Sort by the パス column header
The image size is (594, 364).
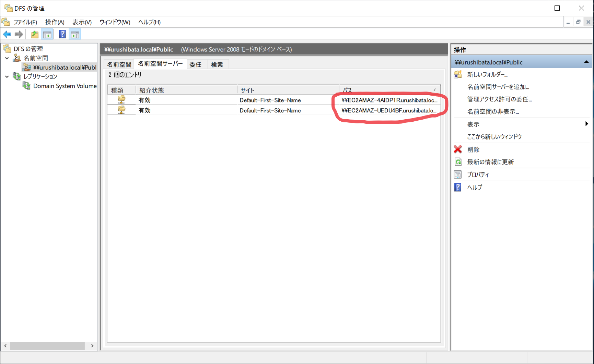click(x=390, y=90)
